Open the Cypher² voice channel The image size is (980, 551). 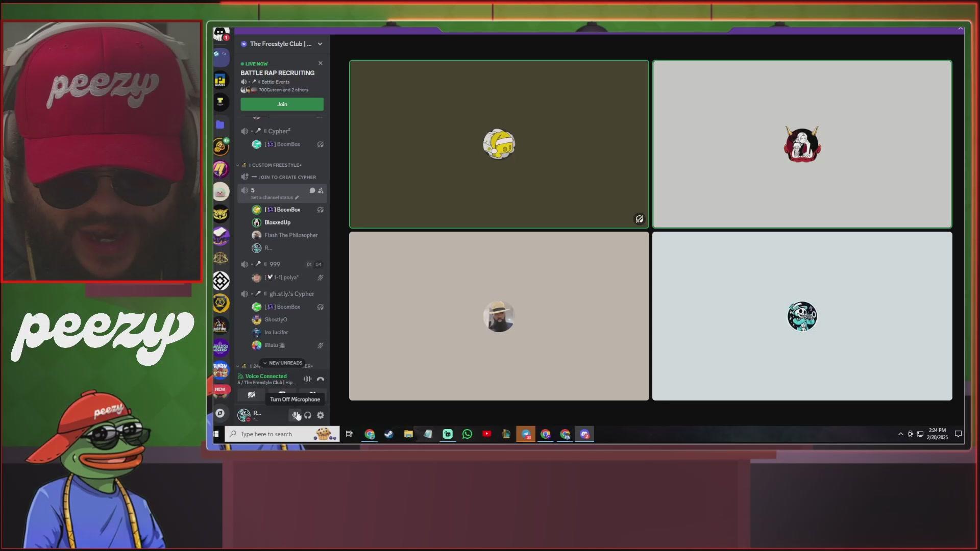[x=282, y=131]
